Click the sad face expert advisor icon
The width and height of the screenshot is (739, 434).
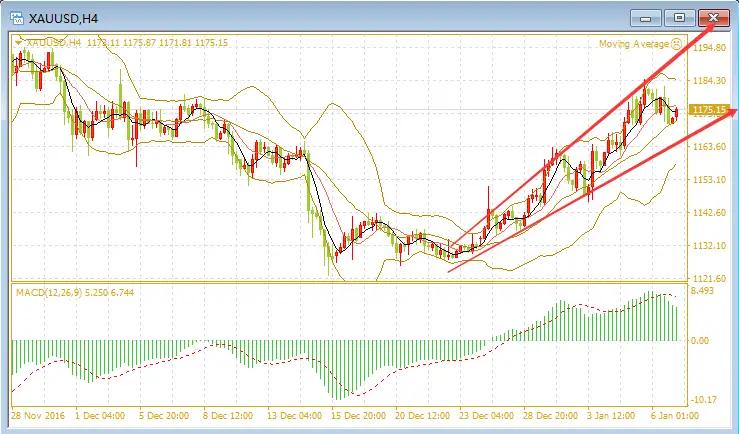pyautogui.click(x=676, y=44)
